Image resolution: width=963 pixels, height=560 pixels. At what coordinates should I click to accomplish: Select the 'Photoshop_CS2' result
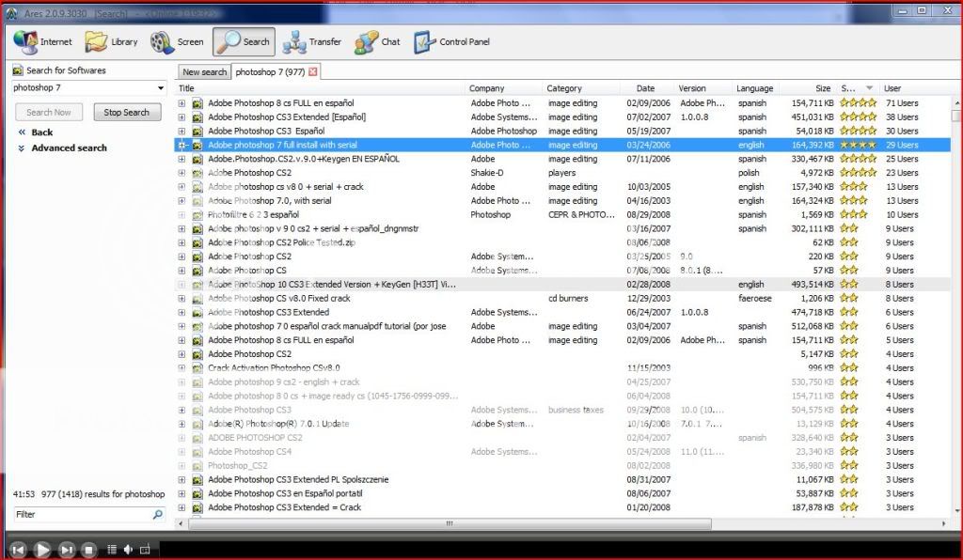[562, 465]
